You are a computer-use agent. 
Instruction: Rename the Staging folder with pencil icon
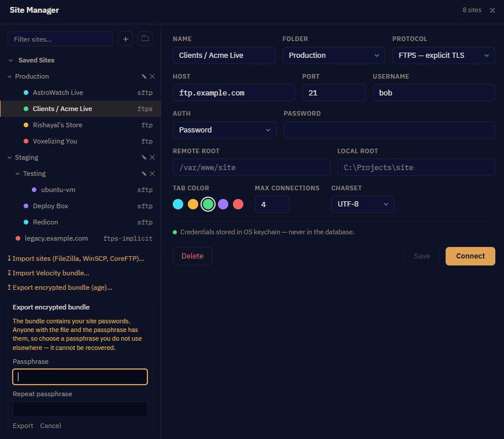point(144,157)
